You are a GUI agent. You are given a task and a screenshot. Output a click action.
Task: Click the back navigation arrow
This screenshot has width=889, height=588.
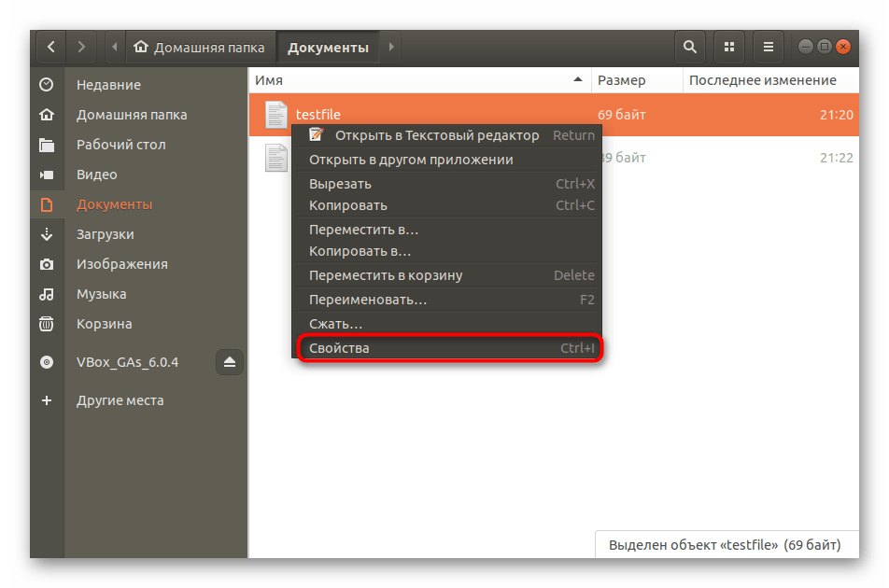pyautogui.click(x=50, y=47)
